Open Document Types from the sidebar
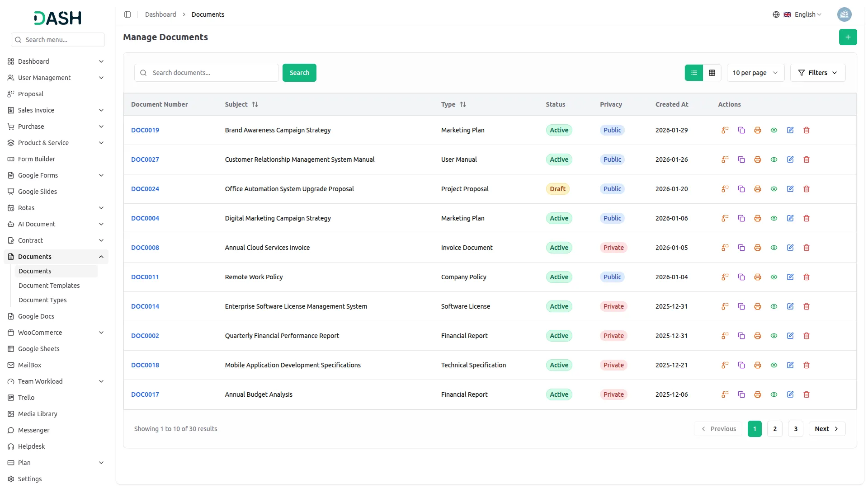The width and height of the screenshot is (868, 488). pyautogui.click(x=42, y=300)
